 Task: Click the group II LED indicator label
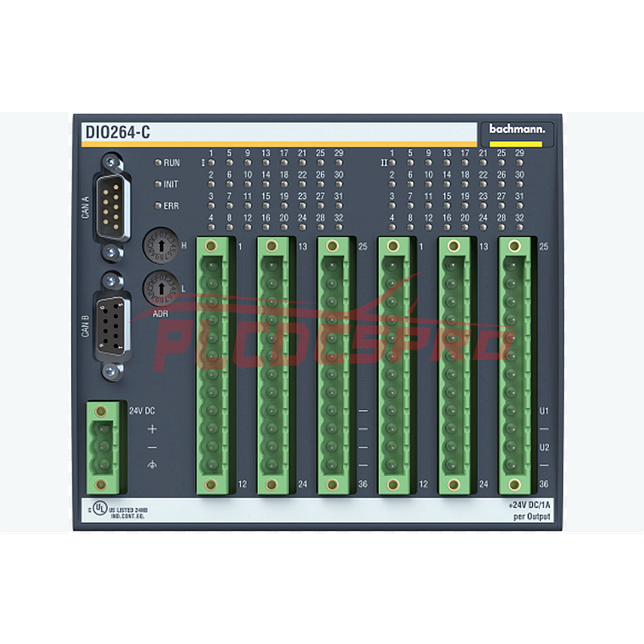coord(384,163)
